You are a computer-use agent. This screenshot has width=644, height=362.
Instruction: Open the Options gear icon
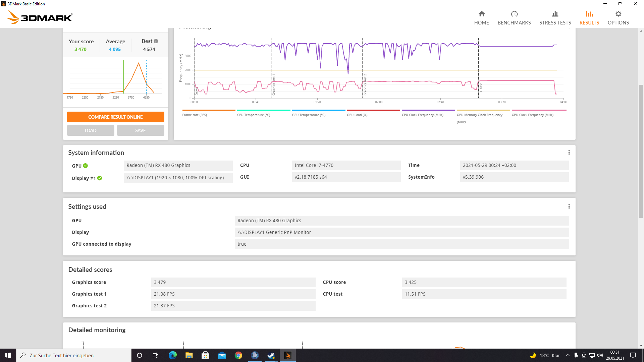(x=618, y=14)
